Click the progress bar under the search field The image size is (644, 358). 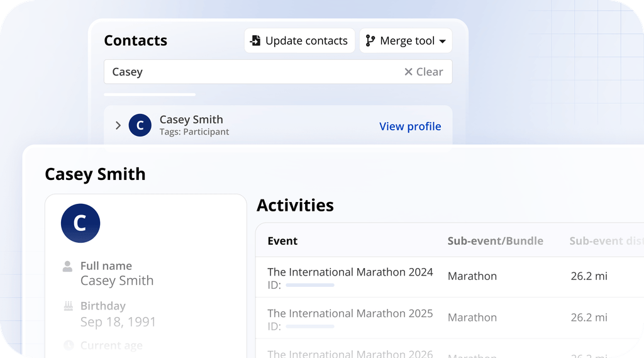click(x=150, y=94)
